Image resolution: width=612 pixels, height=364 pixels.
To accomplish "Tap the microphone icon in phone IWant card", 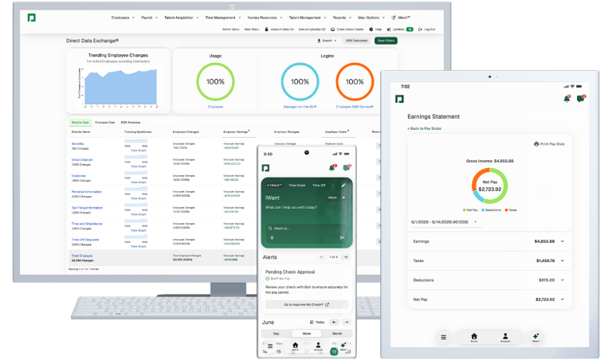I will tap(272, 237).
